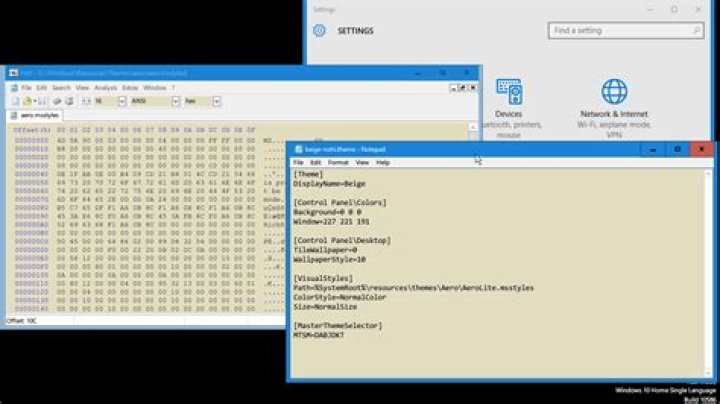The image size is (720, 404).
Task: Click the Find a setting search box
Action: click(x=626, y=31)
